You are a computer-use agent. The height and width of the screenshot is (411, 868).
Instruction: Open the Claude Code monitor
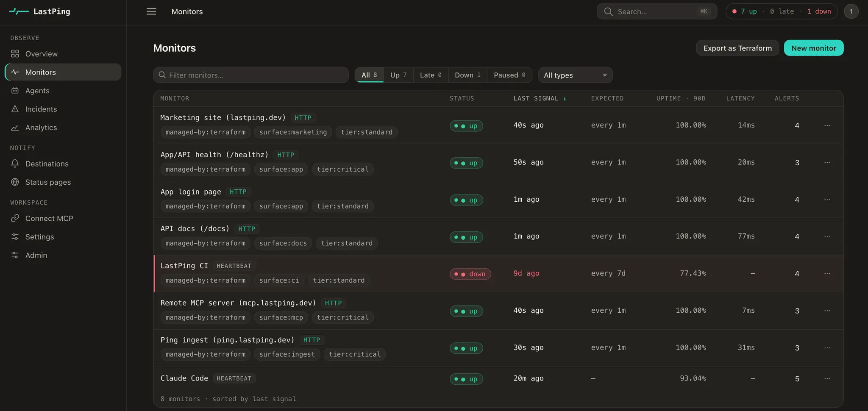184,378
